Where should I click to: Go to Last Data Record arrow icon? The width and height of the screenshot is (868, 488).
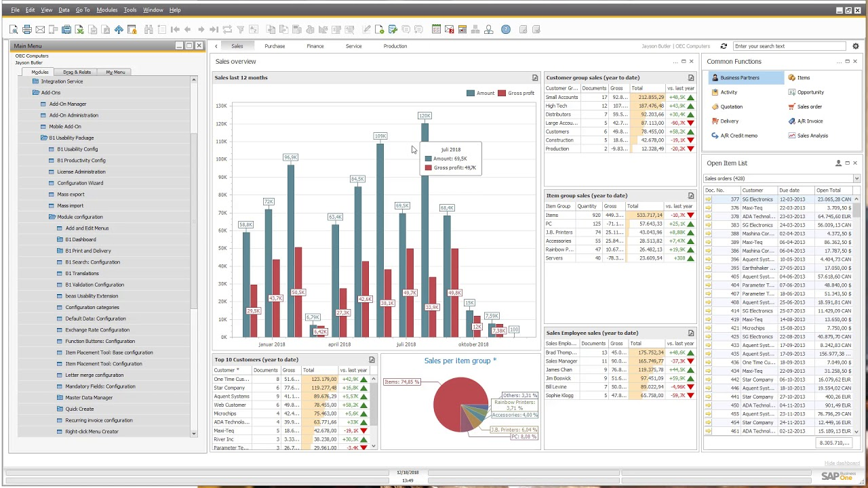coord(214,29)
